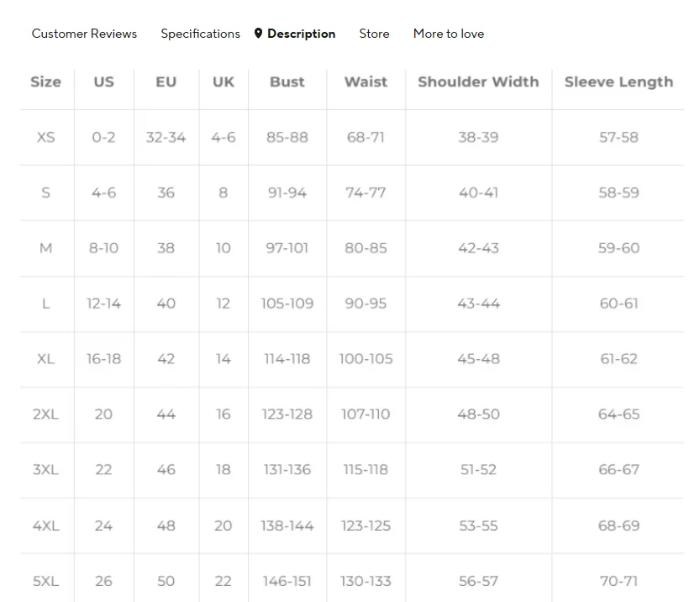Click the Waist column header
This screenshot has height=602, width=700.
pyautogui.click(x=366, y=82)
